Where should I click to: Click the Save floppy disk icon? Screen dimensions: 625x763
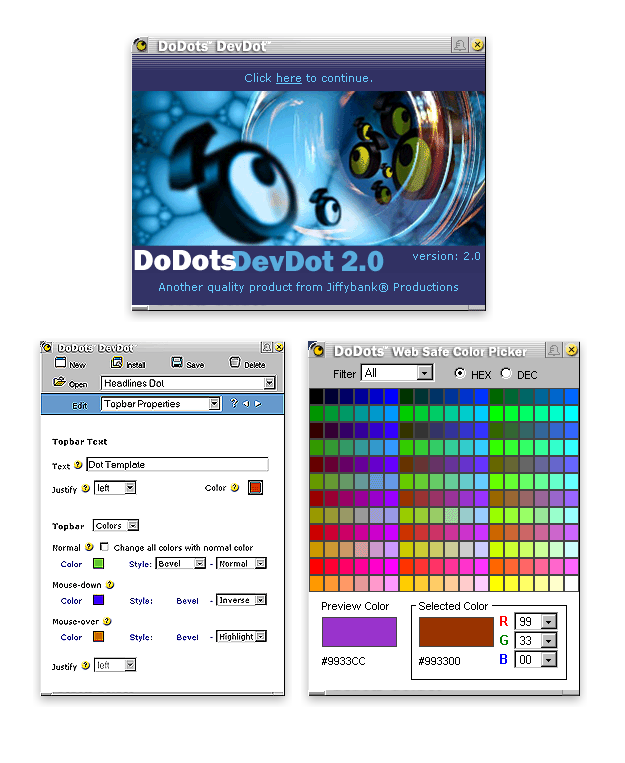[177, 363]
